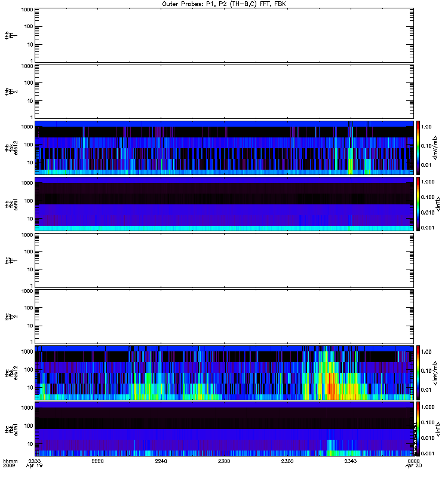The image size is (448, 478).
Task: Click the thc fbk scm1 spectrogram panel
Action: [x=224, y=429]
